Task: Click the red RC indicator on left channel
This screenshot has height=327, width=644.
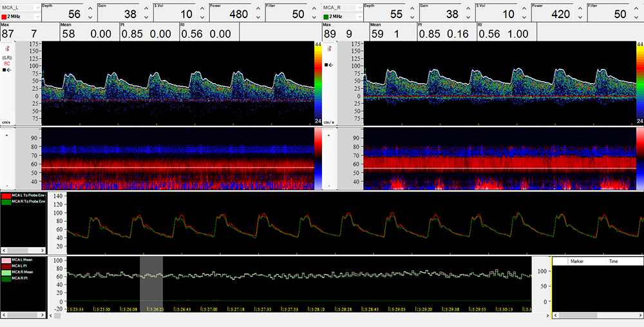Action: [x=6, y=63]
